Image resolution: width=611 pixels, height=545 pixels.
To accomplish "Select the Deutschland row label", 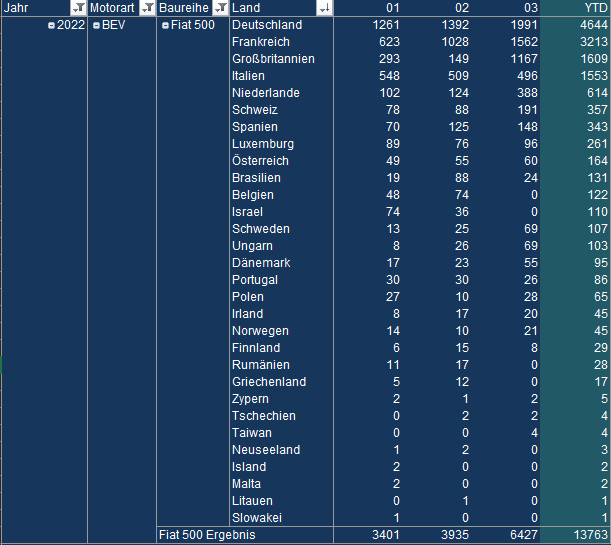I will pyautogui.click(x=266, y=25).
